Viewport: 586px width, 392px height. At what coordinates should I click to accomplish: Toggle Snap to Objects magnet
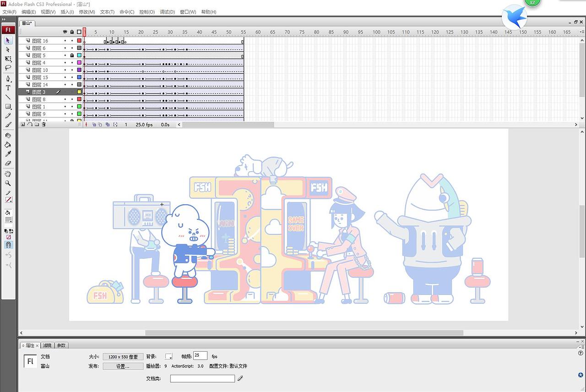tap(8, 245)
